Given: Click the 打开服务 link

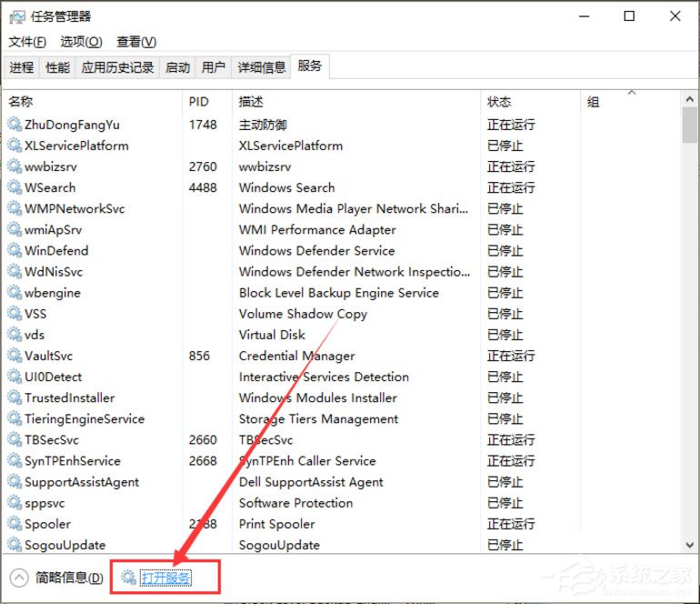Looking at the screenshot, I should click(x=166, y=578).
